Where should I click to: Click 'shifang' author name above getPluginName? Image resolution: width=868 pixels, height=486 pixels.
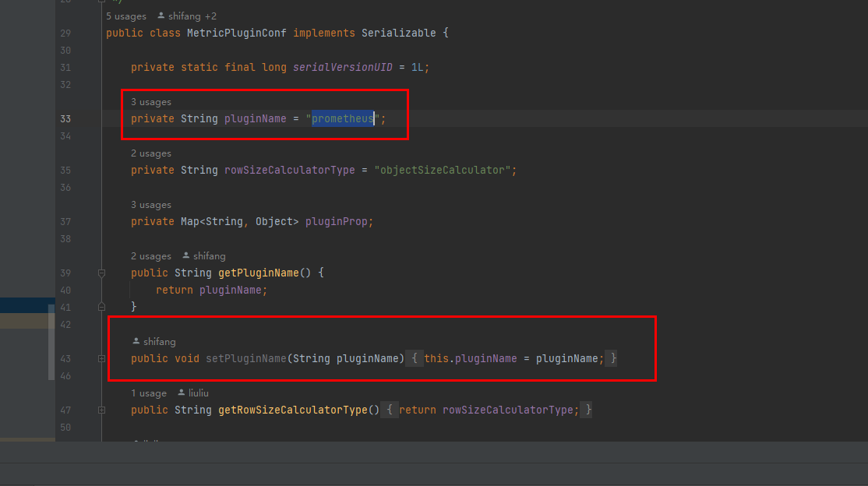[x=210, y=256]
